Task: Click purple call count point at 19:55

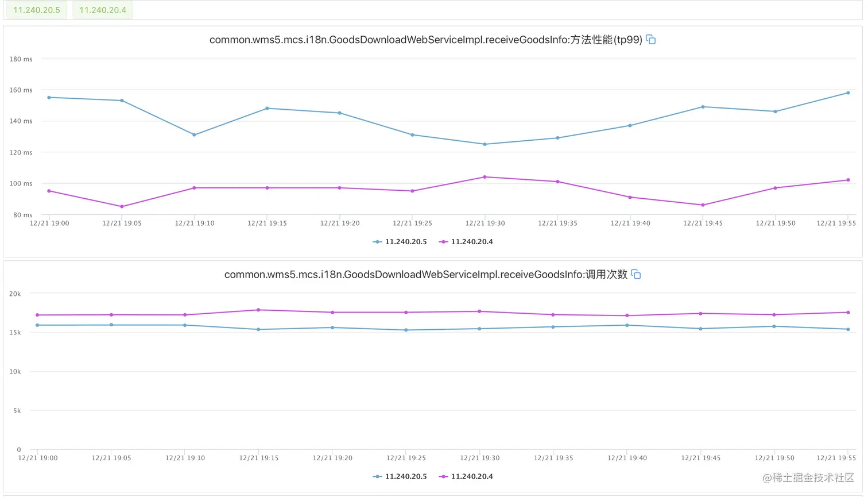Action: click(848, 313)
